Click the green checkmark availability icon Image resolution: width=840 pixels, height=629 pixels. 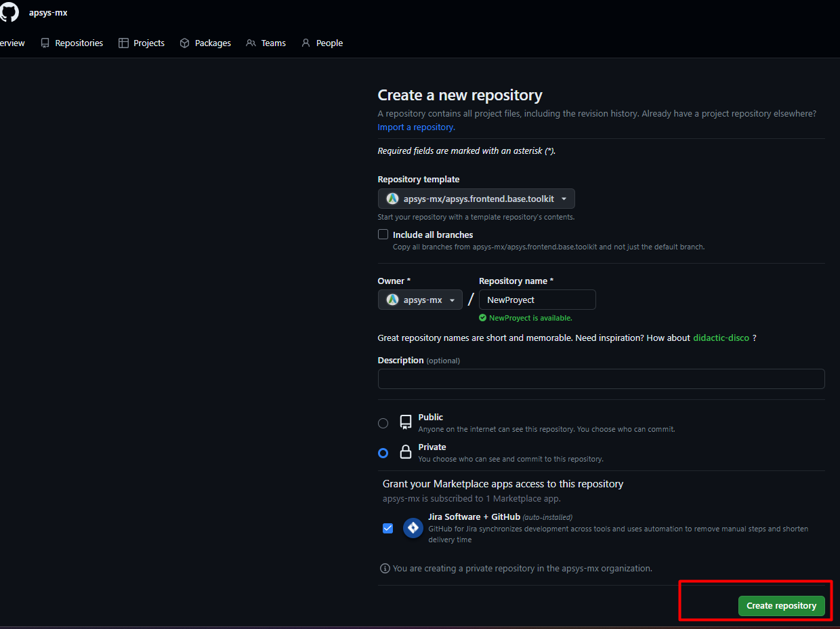click(x=482, y=318)
